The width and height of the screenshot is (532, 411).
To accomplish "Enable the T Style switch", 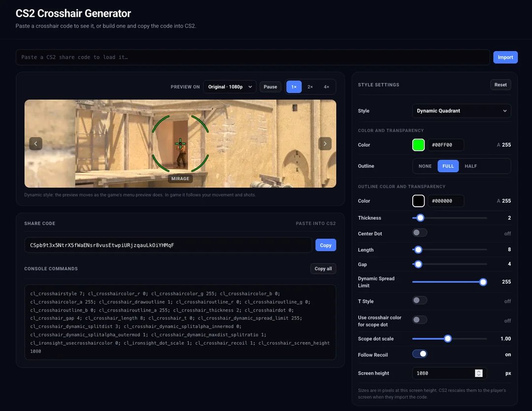I will (419, 300).
